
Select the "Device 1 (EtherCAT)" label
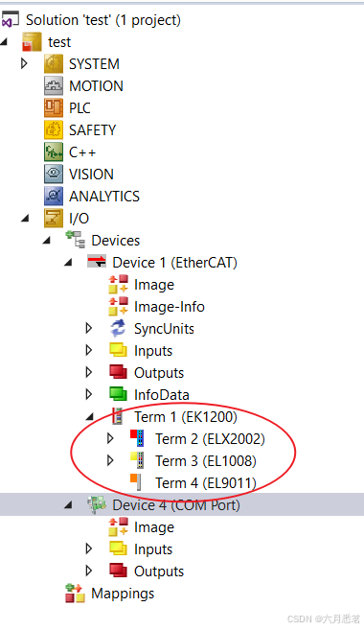point(175,263)
